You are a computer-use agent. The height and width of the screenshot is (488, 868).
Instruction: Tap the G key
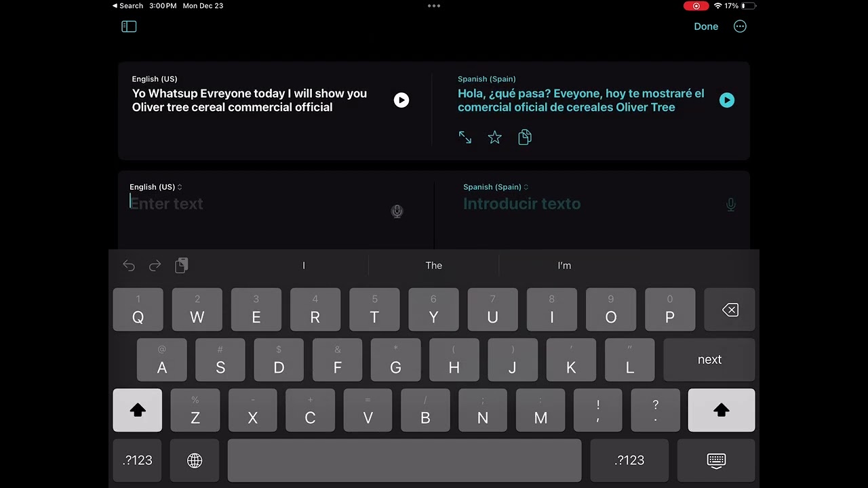pyautogui.click(x=396, y=360)
